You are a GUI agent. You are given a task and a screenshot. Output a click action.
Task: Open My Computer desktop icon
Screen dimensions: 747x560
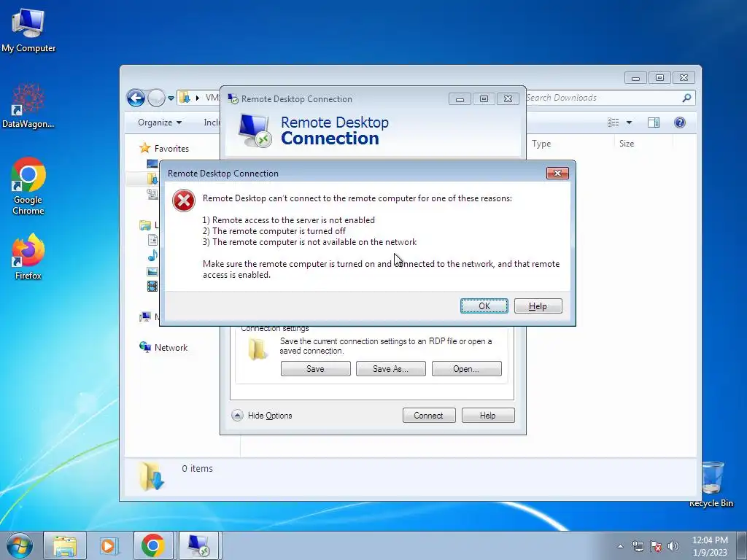[28, 31]
